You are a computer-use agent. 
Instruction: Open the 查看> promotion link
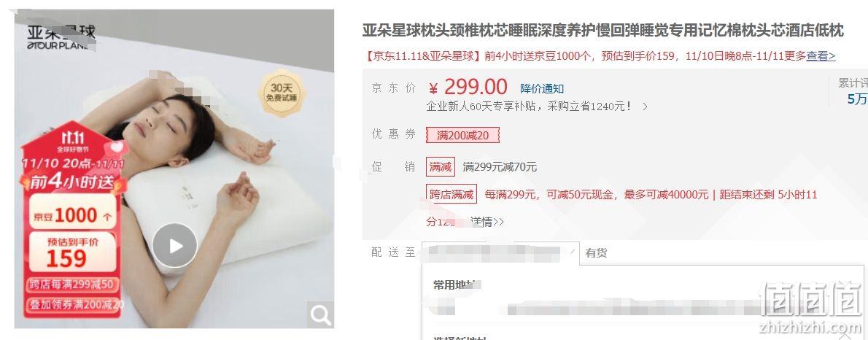(821, 56)
